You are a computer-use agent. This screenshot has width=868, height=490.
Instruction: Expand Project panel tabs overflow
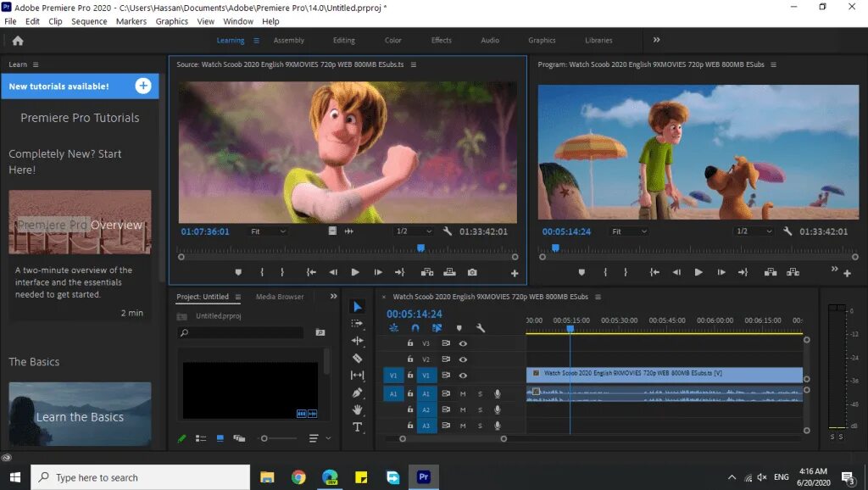point(333,296)
